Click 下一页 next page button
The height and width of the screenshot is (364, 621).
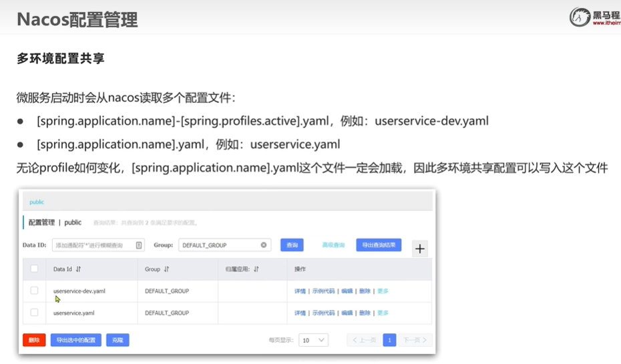click(x=415, y=340)
